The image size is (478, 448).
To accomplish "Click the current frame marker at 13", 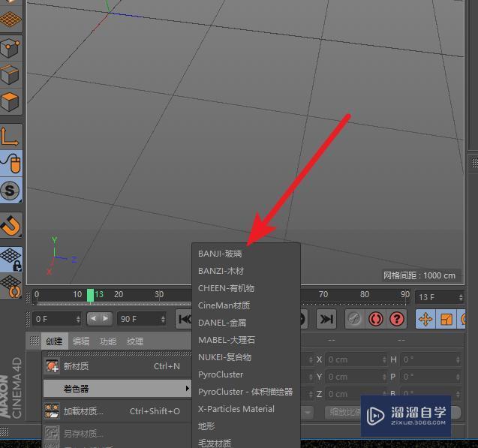I will click(90, 296).
